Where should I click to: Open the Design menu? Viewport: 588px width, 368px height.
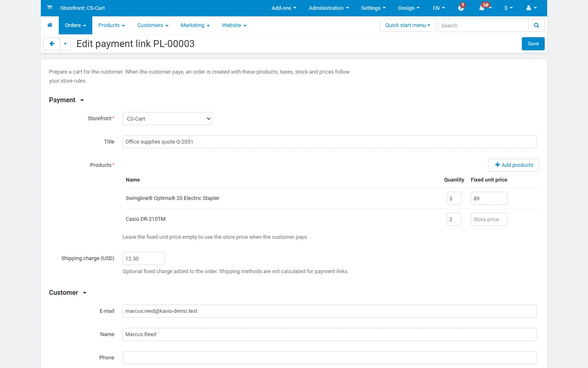coord(409,8)
